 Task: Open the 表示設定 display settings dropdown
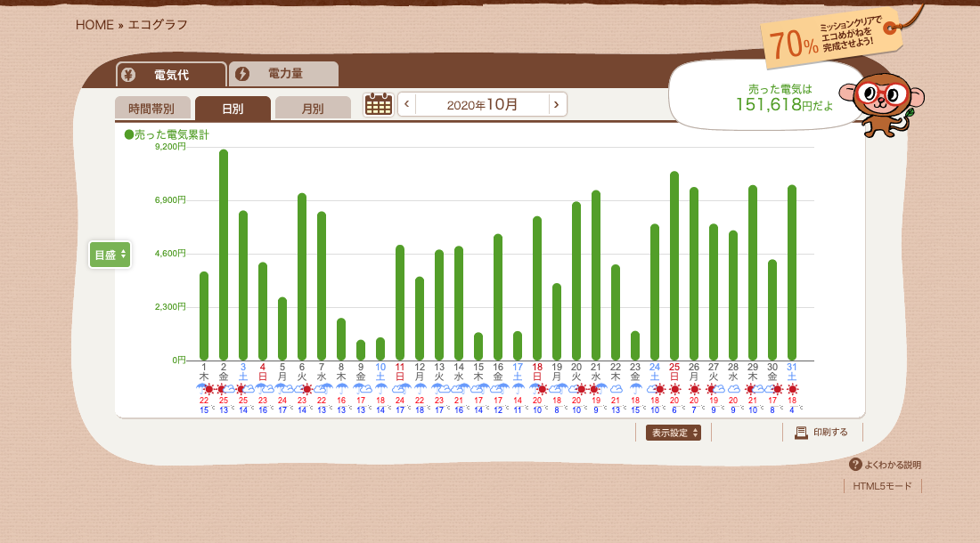pyautogui.click(x=674, y=433)
